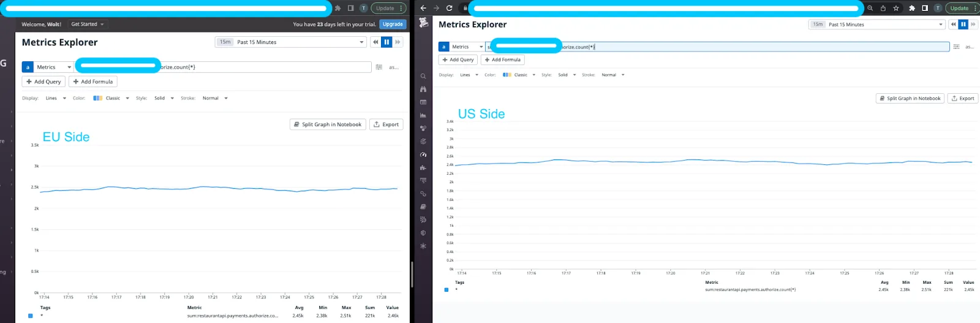Viewport: 980px width, 323px height.
Task: Open query options sliders icon in EU window
Action: pyautogui.click(x=379, y=67)
